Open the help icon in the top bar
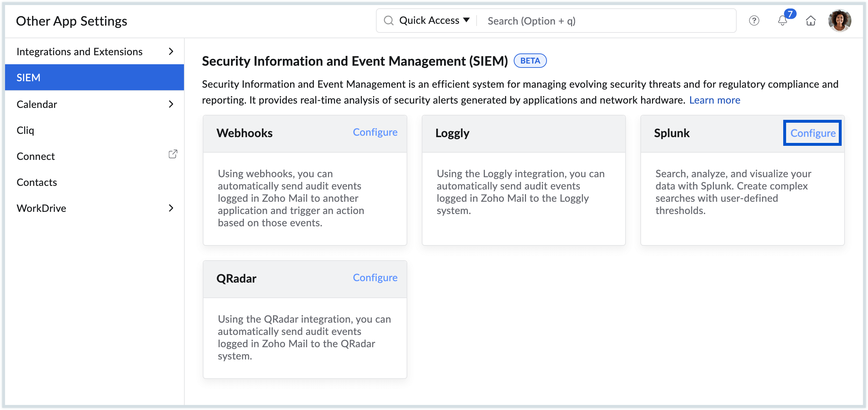Screen dimensions: 868x410 click(754, 21)
